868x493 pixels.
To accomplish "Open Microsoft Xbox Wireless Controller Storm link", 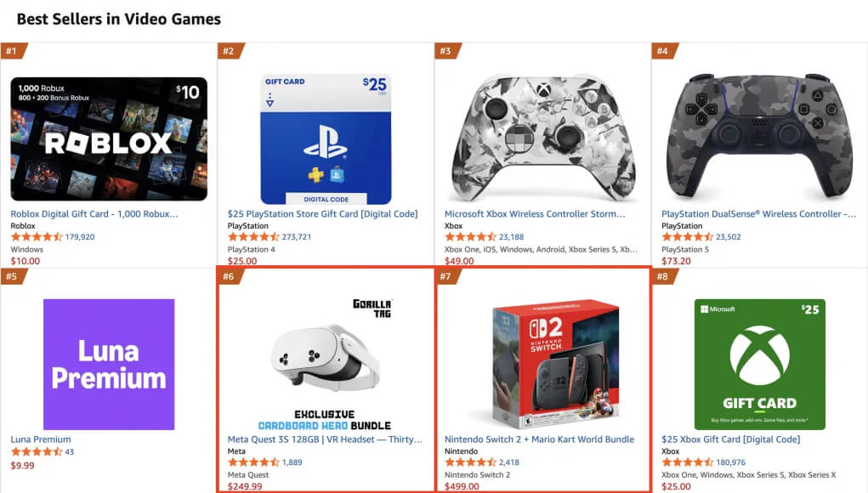I will click(x=535, y=214).
